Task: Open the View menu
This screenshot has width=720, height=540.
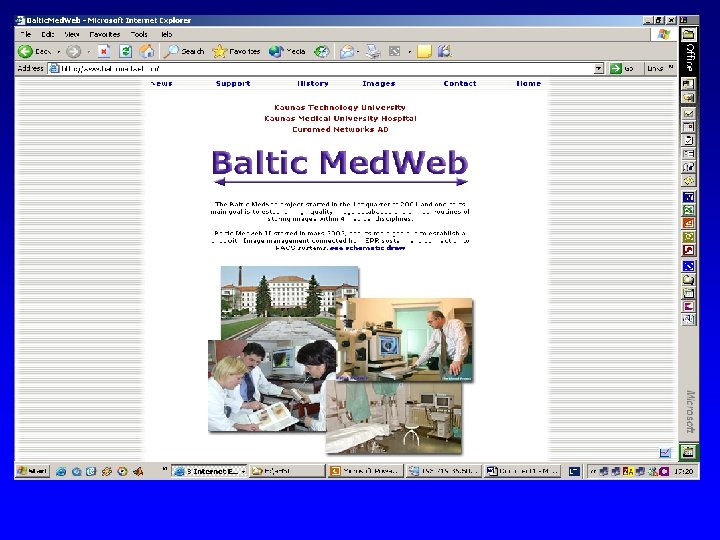Action: click(x=72, y=34)
